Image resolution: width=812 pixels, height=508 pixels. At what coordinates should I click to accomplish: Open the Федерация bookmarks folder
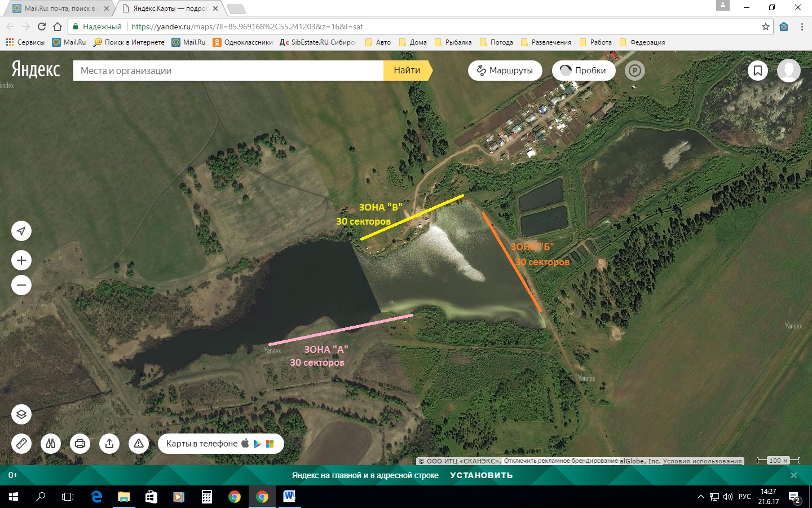click(x=642, y=42)
